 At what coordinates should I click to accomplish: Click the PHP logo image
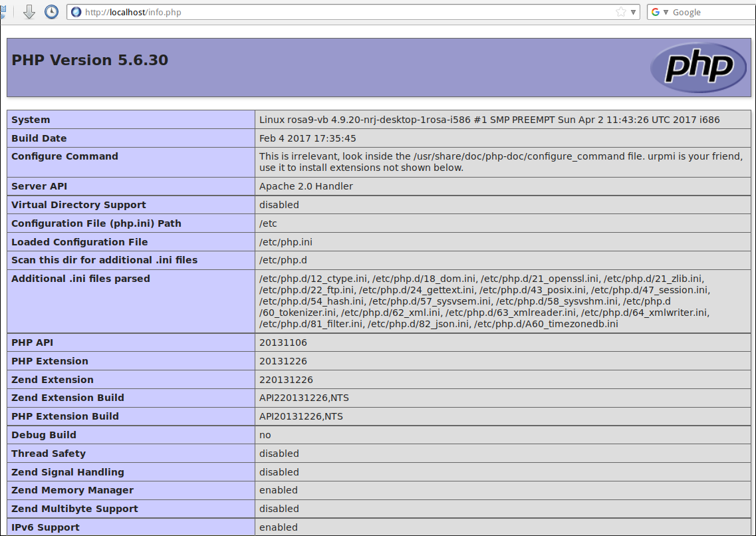click(x=699, y=67)
